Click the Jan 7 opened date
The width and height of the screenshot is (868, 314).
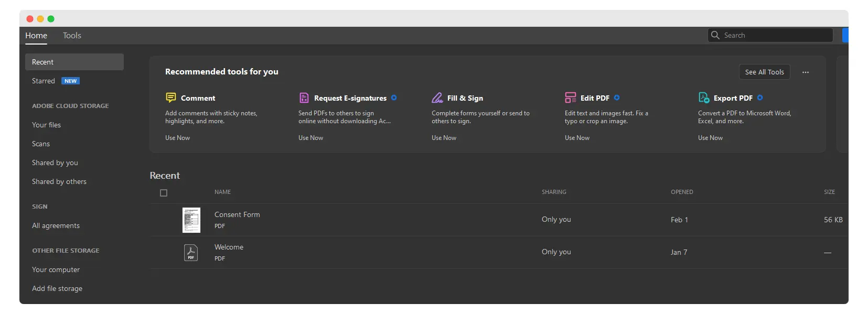[679, 252]
